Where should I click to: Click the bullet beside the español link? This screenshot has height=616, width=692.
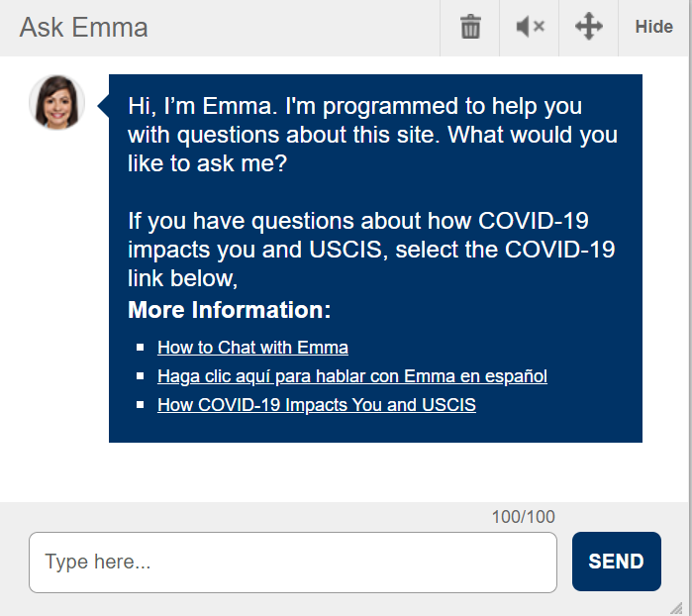(x=141, y=376)
